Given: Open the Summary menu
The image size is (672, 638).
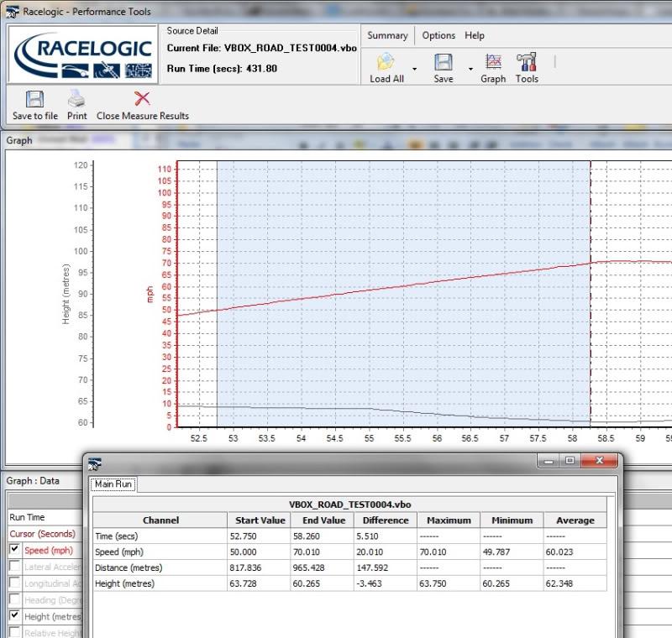Looking at the screenshot, I should (x=387, y=36).
